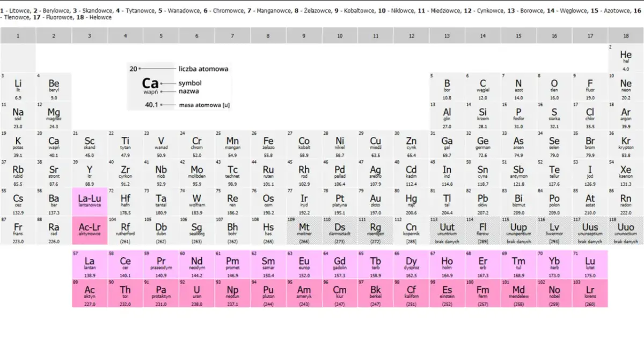Click the Lawrencium (Lr) lorens cell
This screenshot has width=644, height=362.
tap(590, 293)
